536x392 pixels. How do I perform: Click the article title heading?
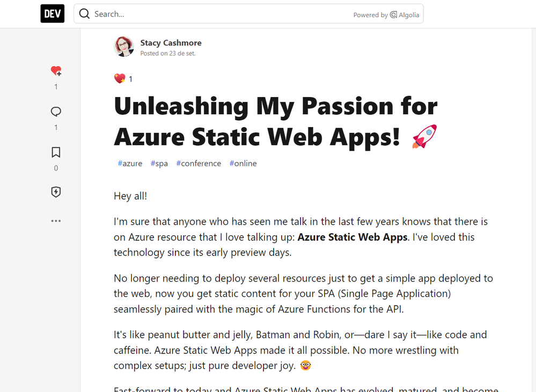276,121
